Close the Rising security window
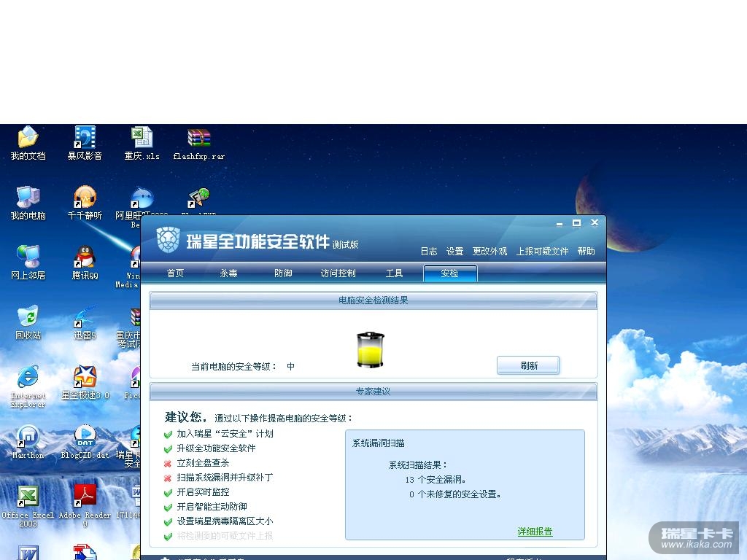The height and width of the screenshot is (560, 747). point(595,222)
